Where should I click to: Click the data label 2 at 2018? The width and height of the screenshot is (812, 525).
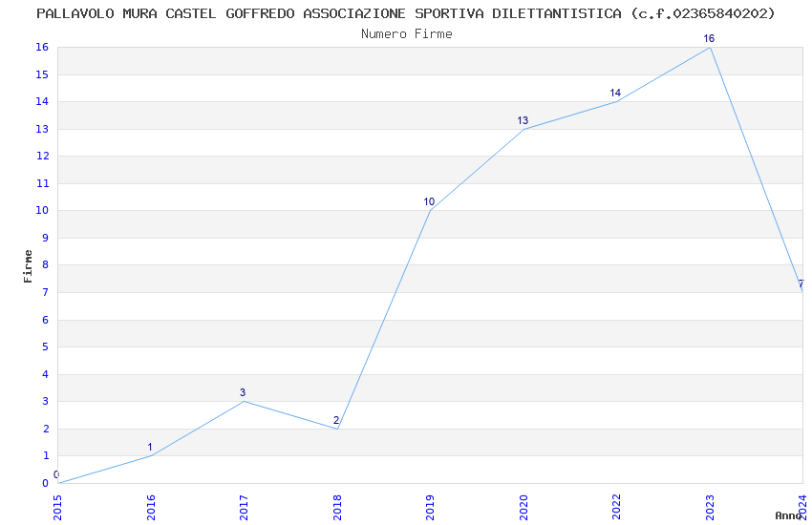pos(336,420)
